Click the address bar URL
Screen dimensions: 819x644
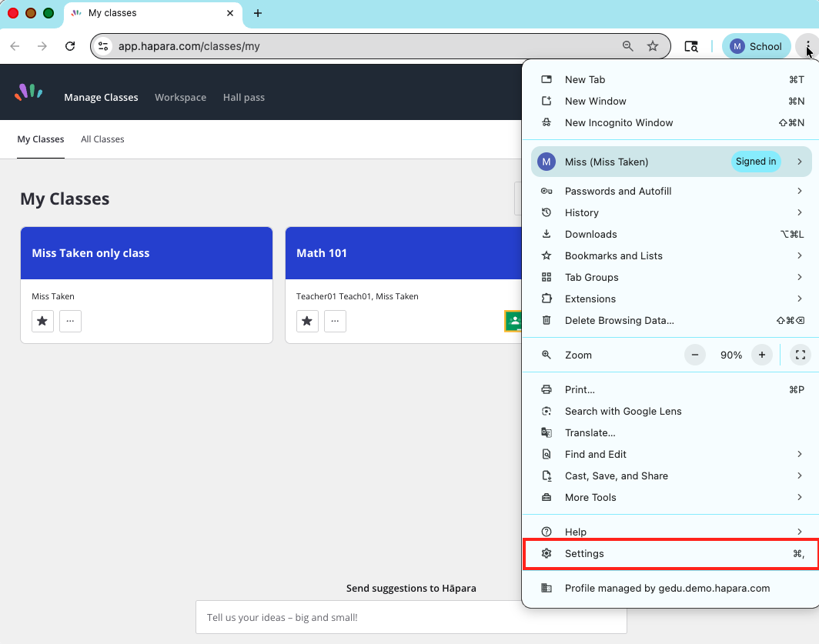coord(189,46)
